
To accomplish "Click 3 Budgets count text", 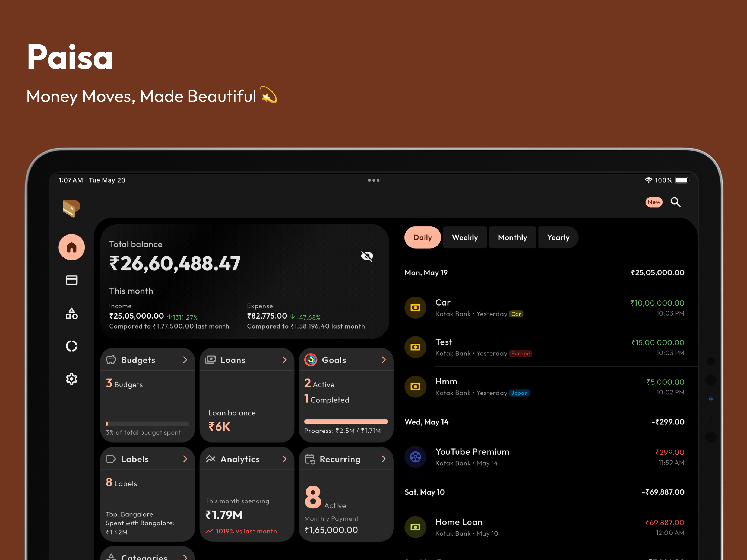I will pos(124,383).
